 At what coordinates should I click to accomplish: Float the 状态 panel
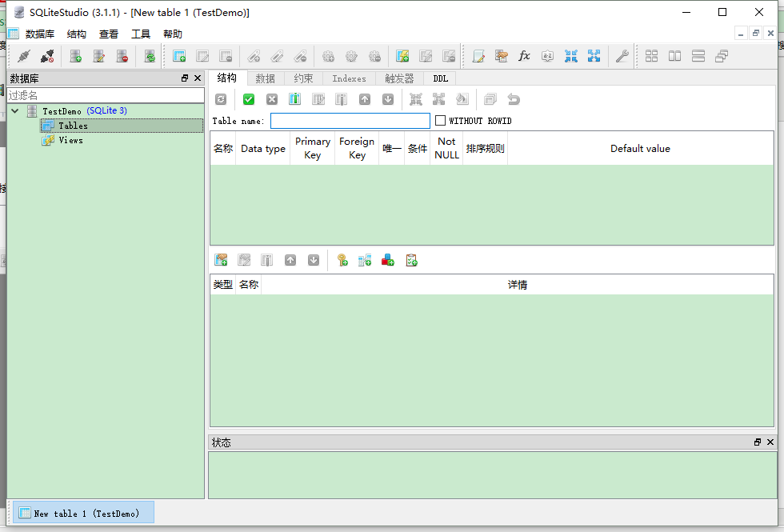(x=758, y=442)
